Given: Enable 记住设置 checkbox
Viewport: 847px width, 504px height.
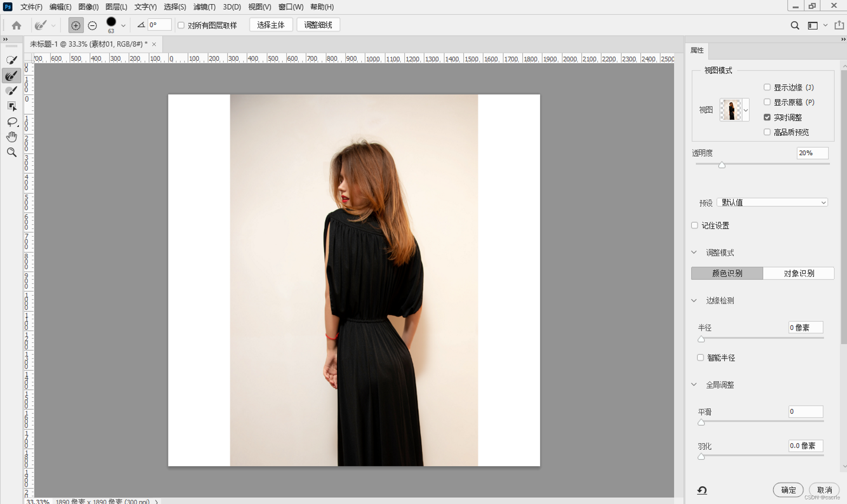Looking at the screenshot, I should (695, 225).
